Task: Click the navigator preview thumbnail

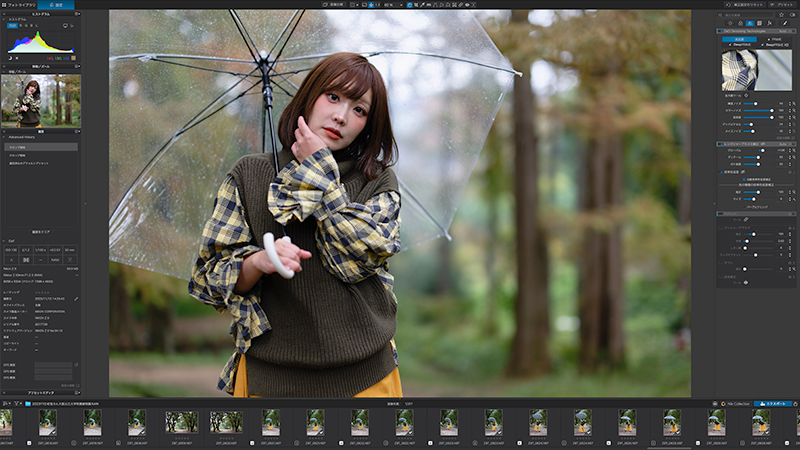Action: pyautogui.click(x=41, y=101)
